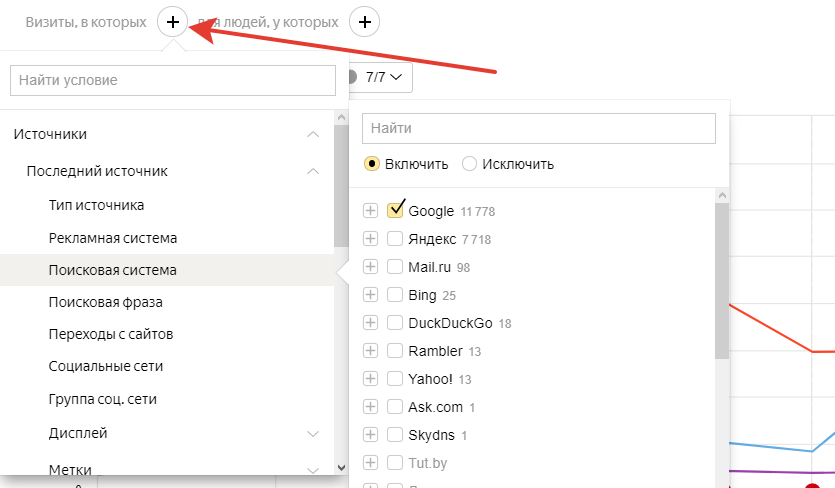The width and height of the screenshot is (835, 488).
Task: Select Тип источника condition
Action: pos(96,205)
